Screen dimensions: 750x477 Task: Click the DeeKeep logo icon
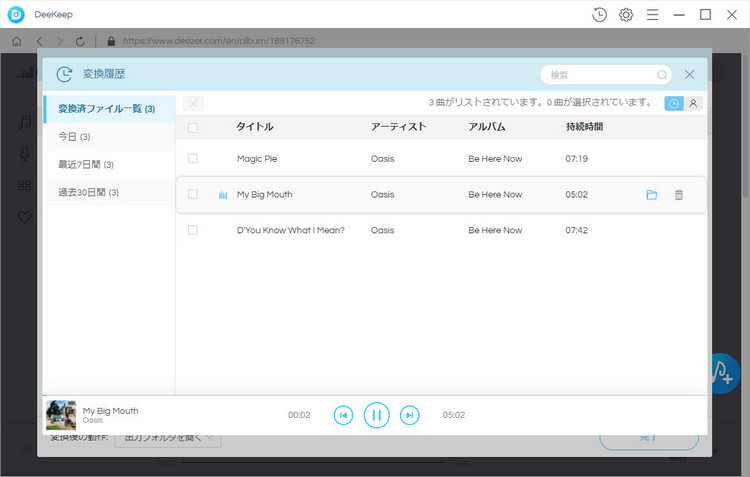click(16, 15)
